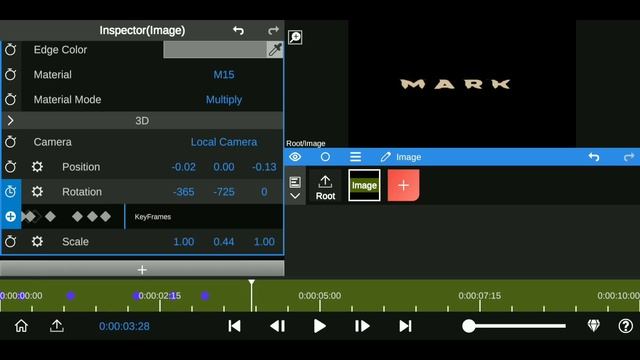Image resolution: width=640 pixels, height=360 pixels.
Task: Go to the home screen
Action: click(21, 326)
